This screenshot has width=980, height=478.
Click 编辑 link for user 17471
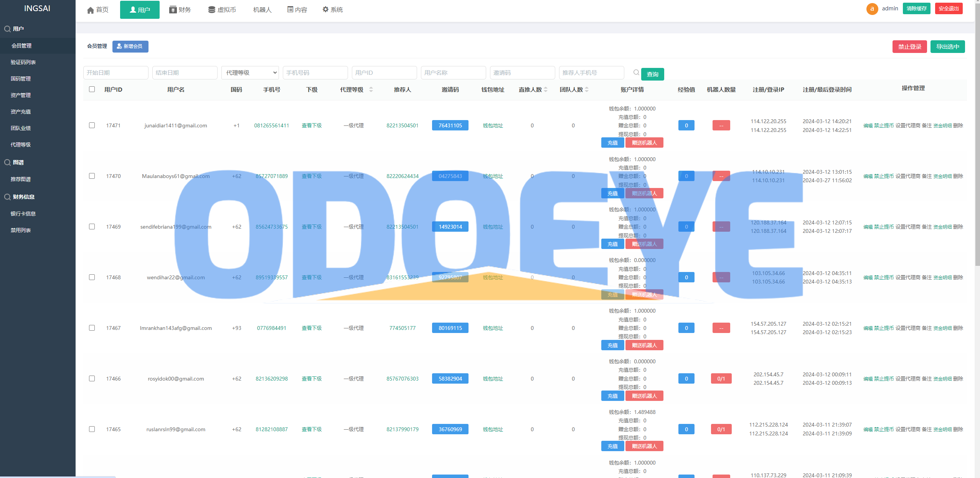point(868,125)
